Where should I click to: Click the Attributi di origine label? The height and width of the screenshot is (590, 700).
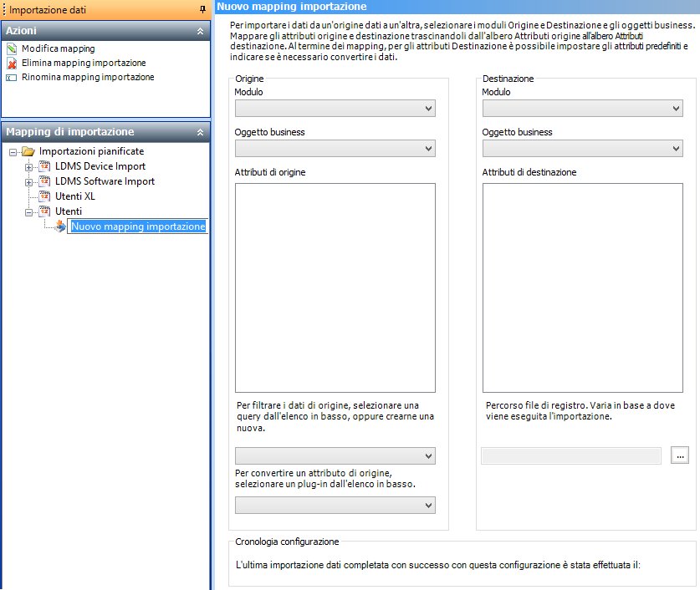click(270, 172)
